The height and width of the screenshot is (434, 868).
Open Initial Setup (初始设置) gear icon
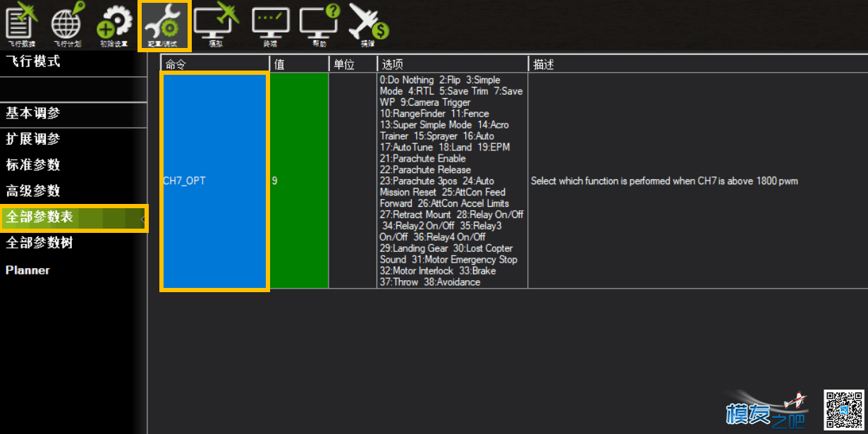pos(114,25)
